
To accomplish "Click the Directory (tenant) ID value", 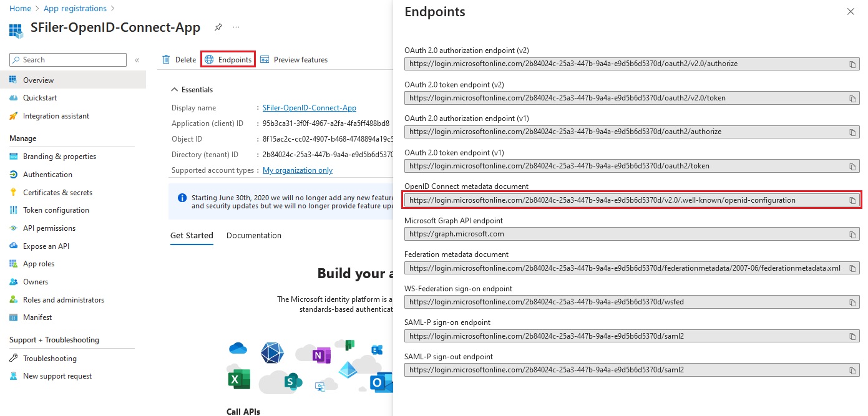I will tap(328, 155).
